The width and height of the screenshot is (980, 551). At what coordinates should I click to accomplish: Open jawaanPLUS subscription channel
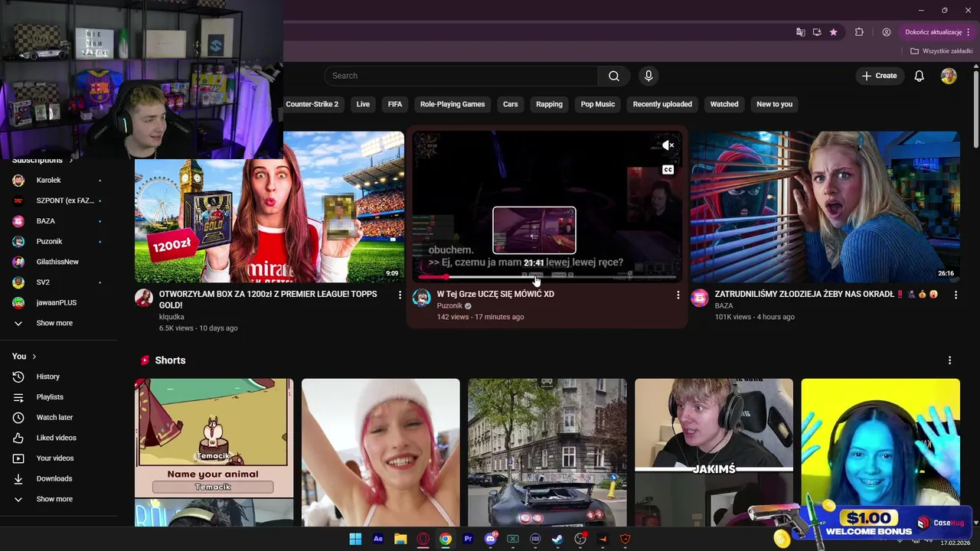58,303
